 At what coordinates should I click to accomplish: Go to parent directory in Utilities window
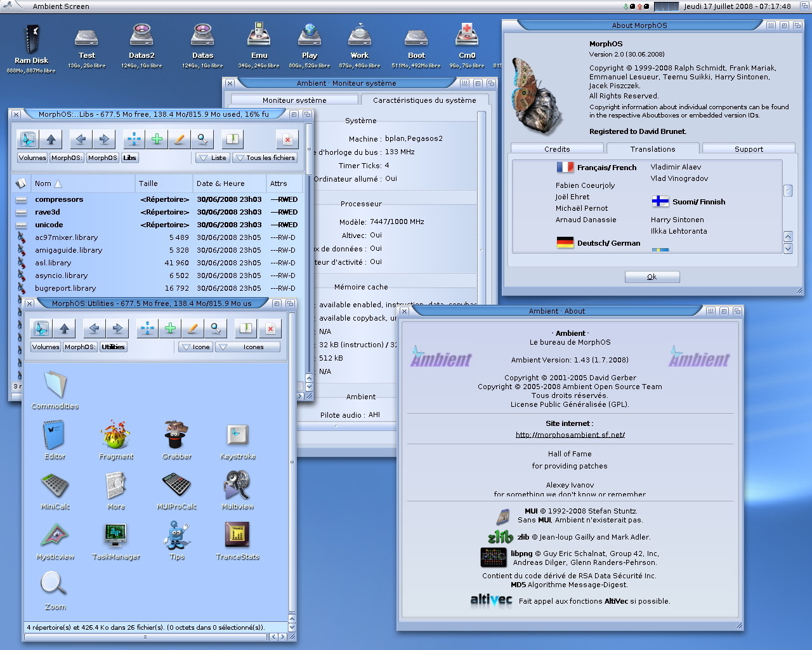pos(64,328)
